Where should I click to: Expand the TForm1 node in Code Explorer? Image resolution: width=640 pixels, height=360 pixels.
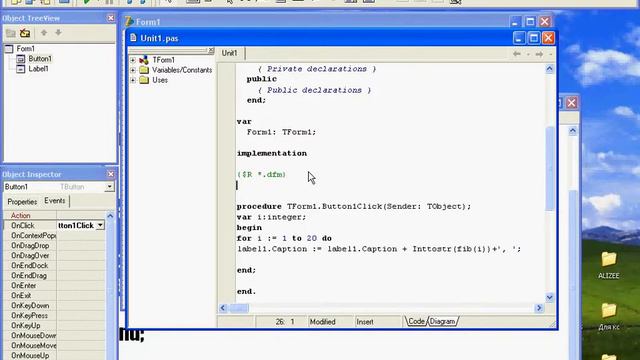pos(133,60)
